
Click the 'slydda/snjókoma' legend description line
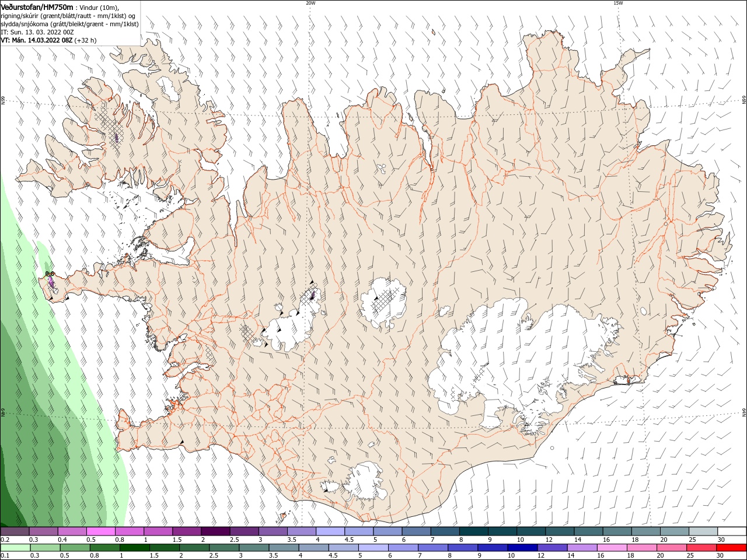coord(69,24)
